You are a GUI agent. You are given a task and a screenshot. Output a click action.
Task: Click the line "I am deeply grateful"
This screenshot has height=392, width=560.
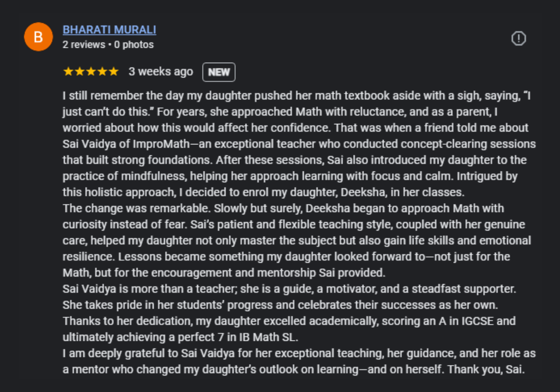coord(299,353)
